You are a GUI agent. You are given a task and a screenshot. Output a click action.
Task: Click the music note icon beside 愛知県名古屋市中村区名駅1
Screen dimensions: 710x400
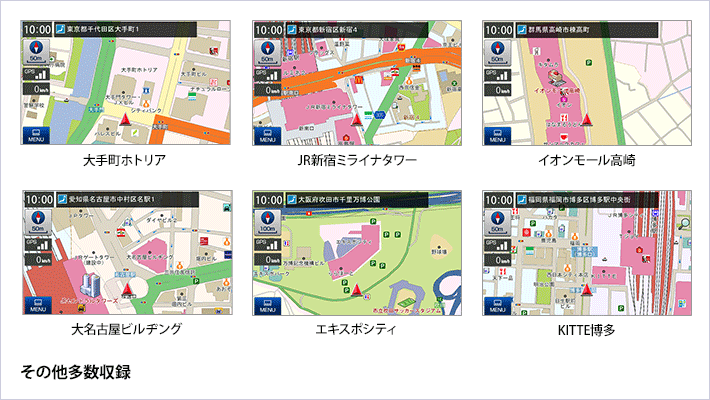point(62,199)
